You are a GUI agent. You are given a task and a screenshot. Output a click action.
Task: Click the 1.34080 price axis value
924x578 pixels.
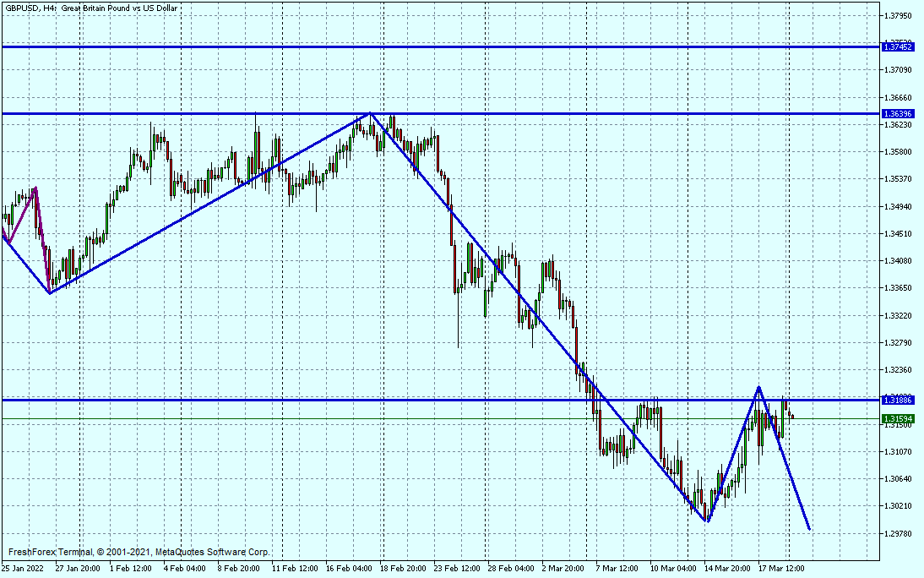pos(898,260)
